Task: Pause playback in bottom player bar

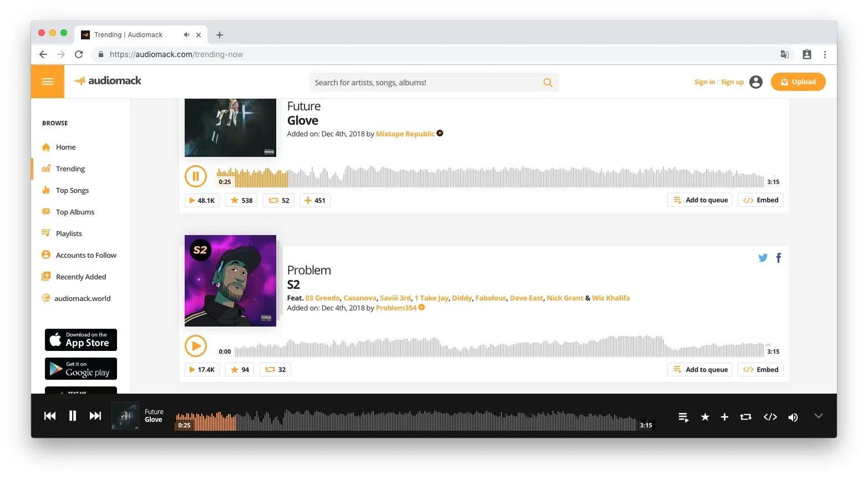Action: tap(73, 416)
